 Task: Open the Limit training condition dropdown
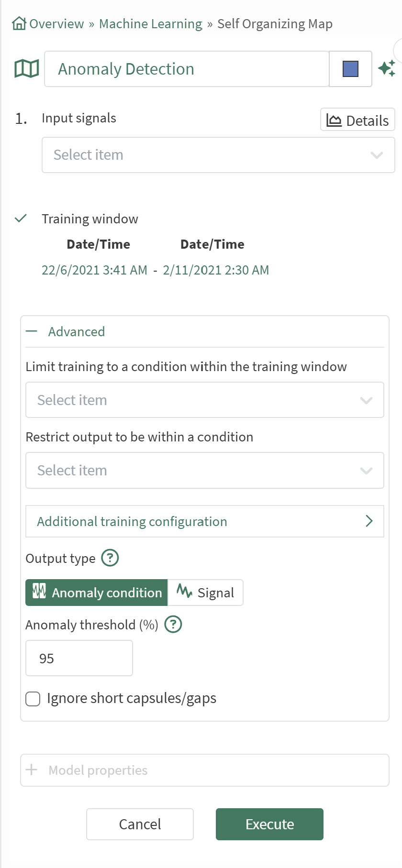(x=205, y=400)
